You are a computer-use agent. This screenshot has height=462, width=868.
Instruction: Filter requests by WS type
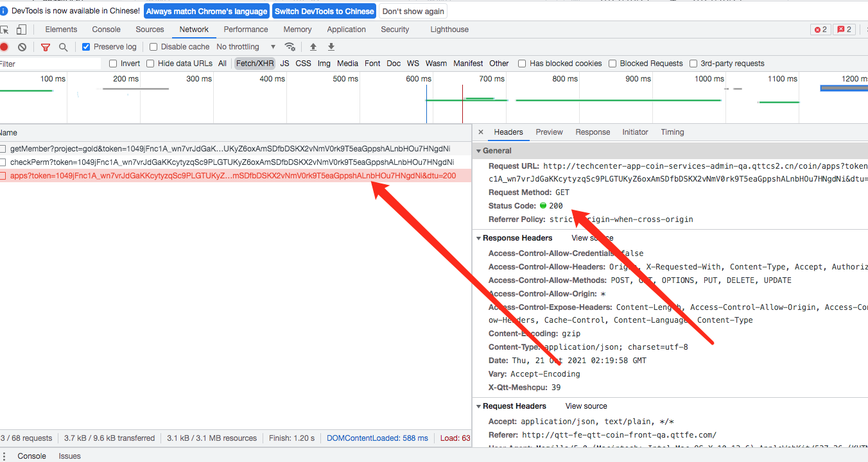tap(413, 64)
